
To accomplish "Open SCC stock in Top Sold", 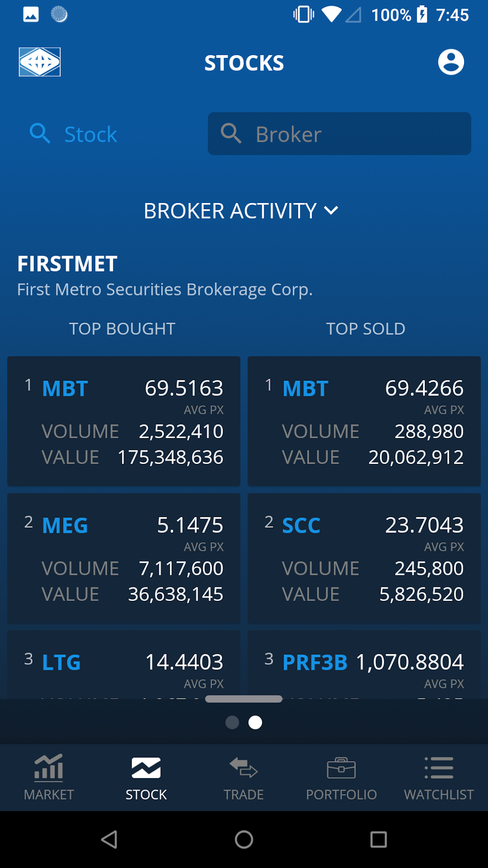I will tap(301, 526).
